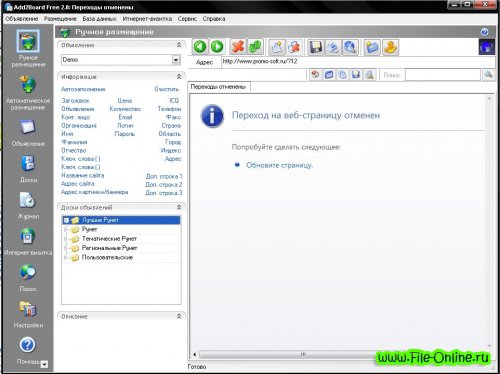This screenshot has height=374, width=500.
Task: Click the Автозаполнение link
Action: click(83, 89)
